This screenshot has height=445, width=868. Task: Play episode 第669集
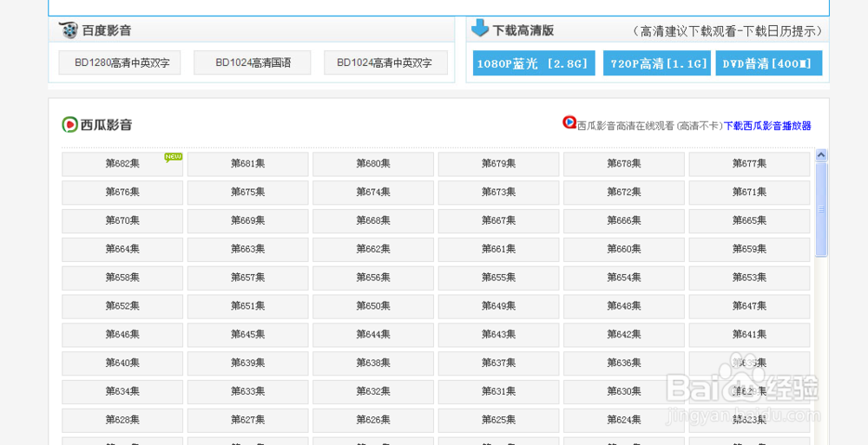(247, 221)
